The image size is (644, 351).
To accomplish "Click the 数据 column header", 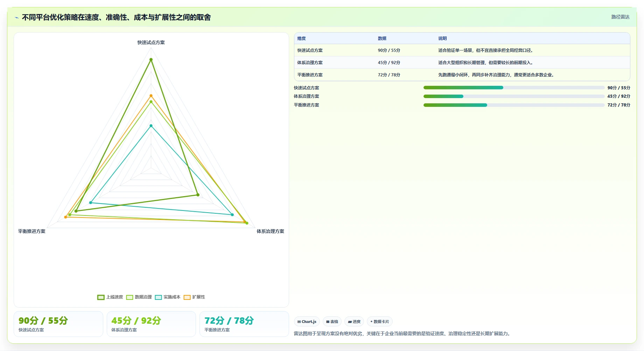I will coord(382,39).
